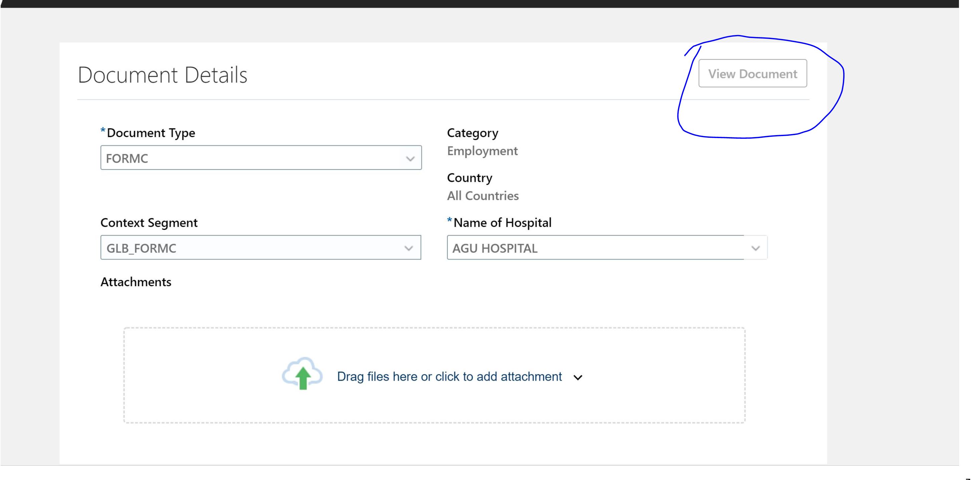
Task: Click the chevron beside add attachment text
Action: tap(578, 377)
